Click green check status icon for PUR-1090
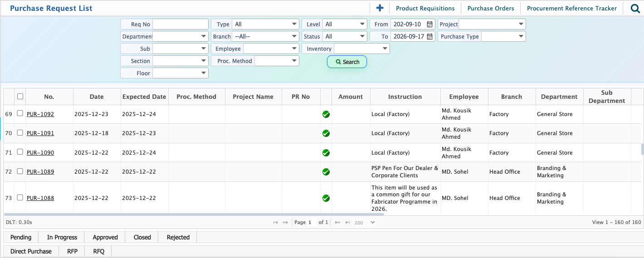The image size is (644, 258). coord(326,153)
